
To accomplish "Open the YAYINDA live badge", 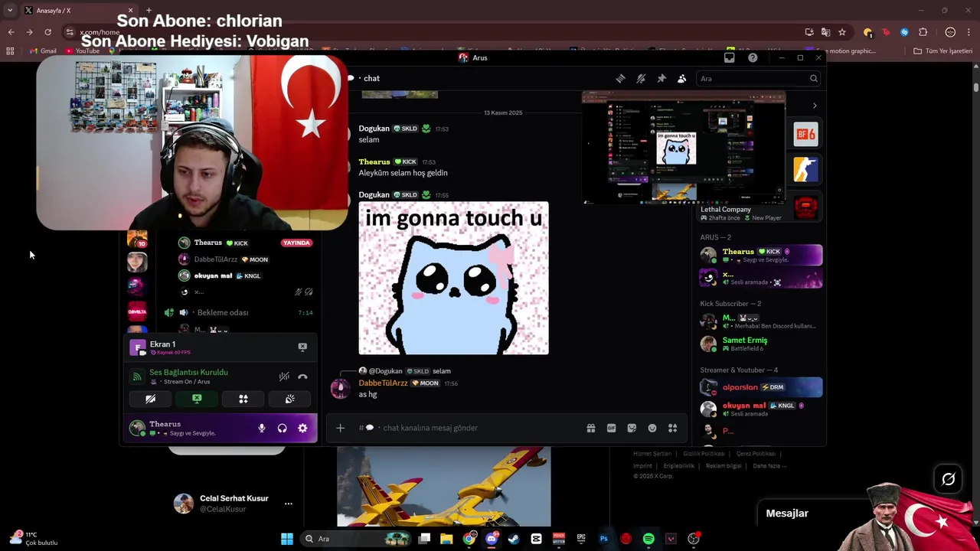I will (296, 243).
